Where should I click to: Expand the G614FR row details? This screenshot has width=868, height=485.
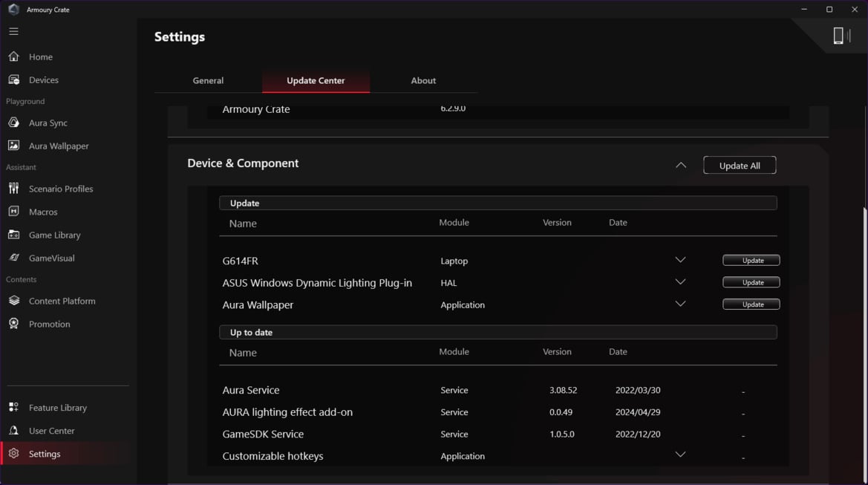tap(680, 260)
